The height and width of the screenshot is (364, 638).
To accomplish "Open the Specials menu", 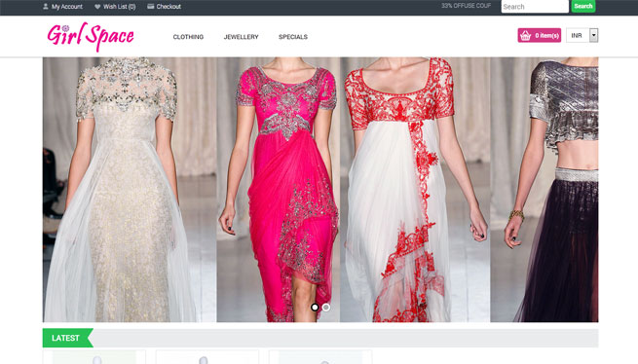I will pos(293,37).
